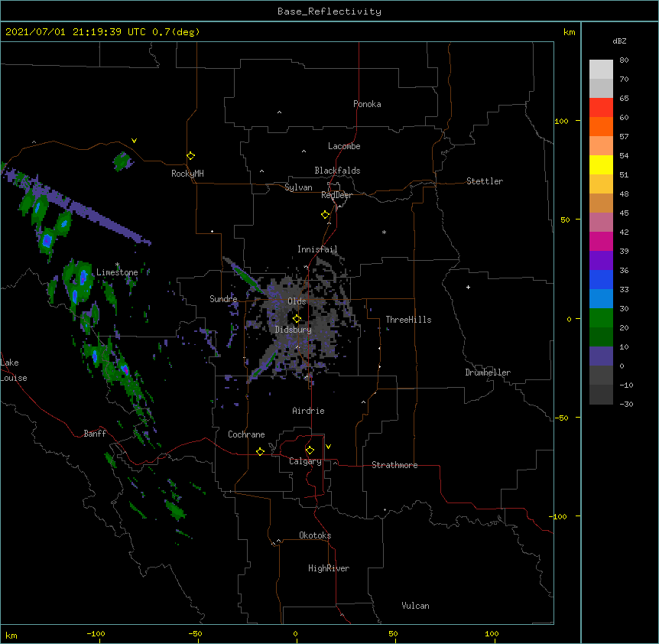659x644 pixels.
Task: Select the slate blue 0-10 dBZ swatch
Action: point(601,356)
